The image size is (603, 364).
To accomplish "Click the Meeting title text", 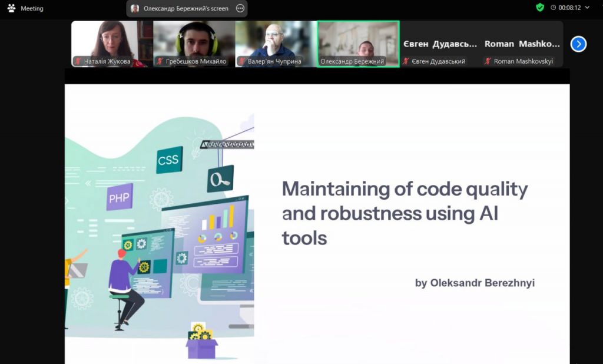I will [x=32, y=8].
